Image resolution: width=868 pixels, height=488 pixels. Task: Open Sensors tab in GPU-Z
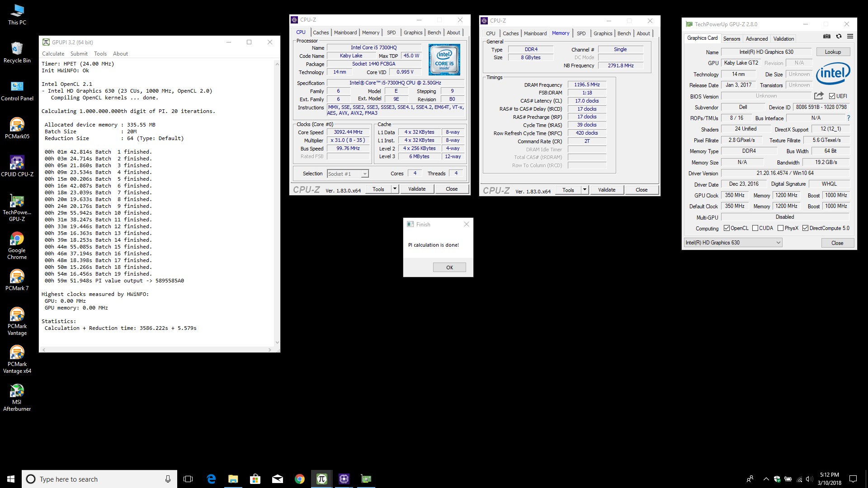(731, 39)
